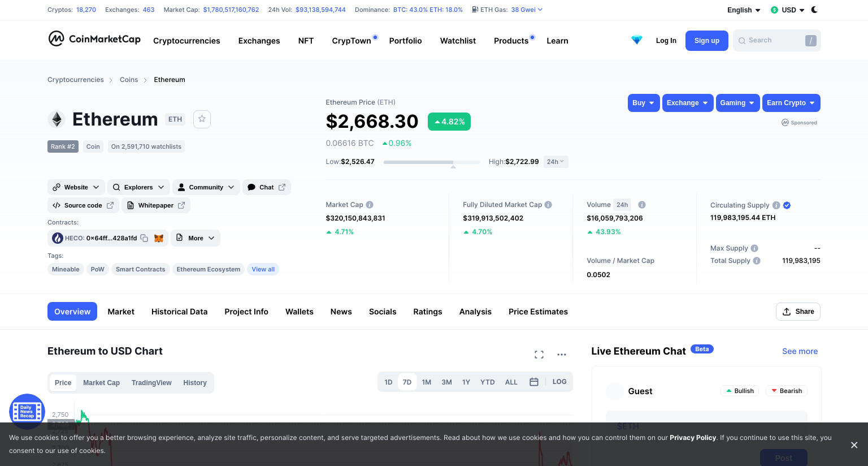This screenshot has width=868, height=466.
Task: Open the Gaming dropdown
Action: point(738,103)
